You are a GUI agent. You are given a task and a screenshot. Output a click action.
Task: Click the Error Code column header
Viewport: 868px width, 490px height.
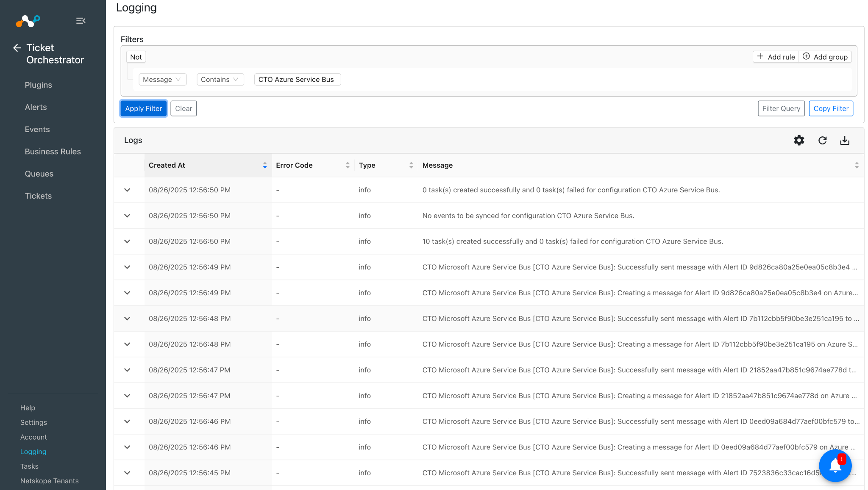point(313,165)
